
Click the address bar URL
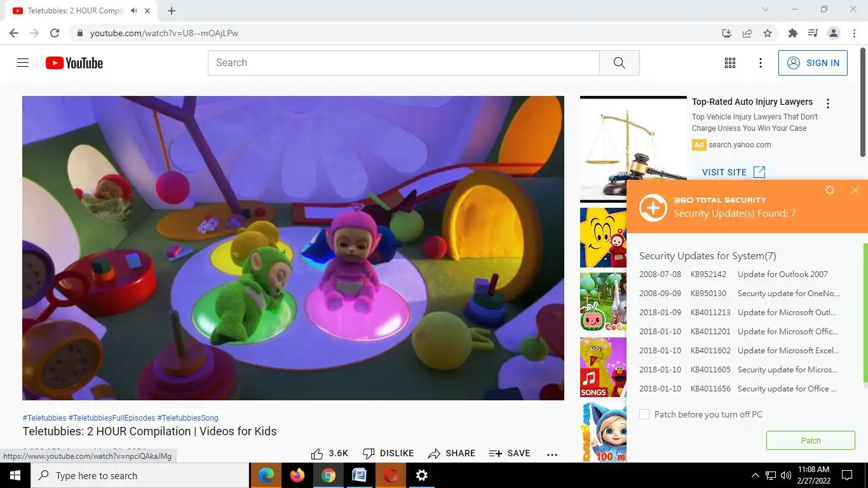[x=164, y=33]
